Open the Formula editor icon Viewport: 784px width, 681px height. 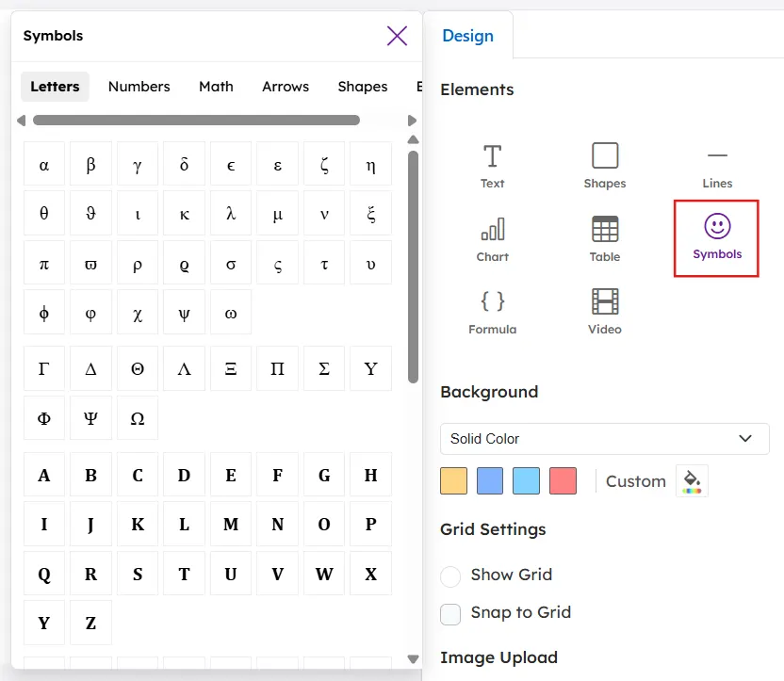click(492, 311)
